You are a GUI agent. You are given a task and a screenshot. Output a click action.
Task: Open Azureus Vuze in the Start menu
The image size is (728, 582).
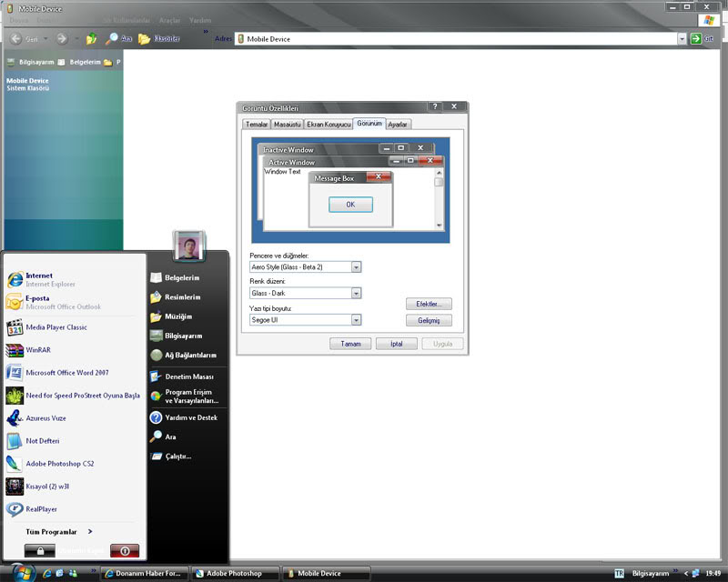coord(45,418)
